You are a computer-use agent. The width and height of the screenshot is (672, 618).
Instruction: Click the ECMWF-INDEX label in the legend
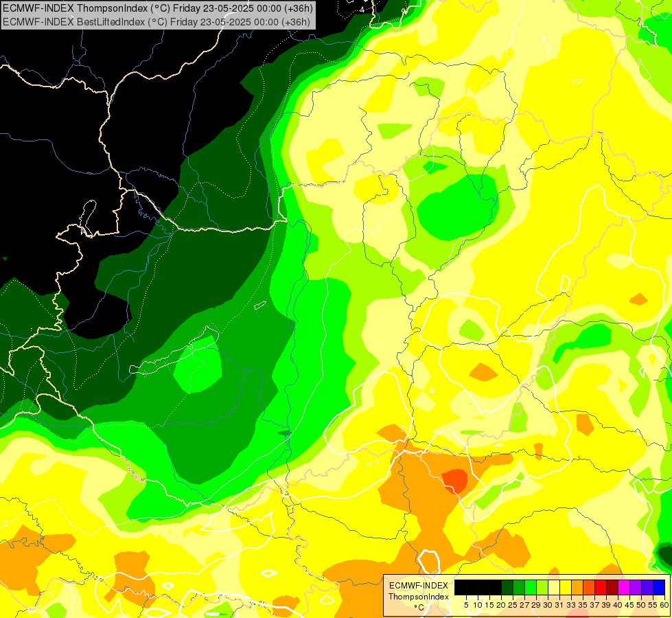[419, 586]
